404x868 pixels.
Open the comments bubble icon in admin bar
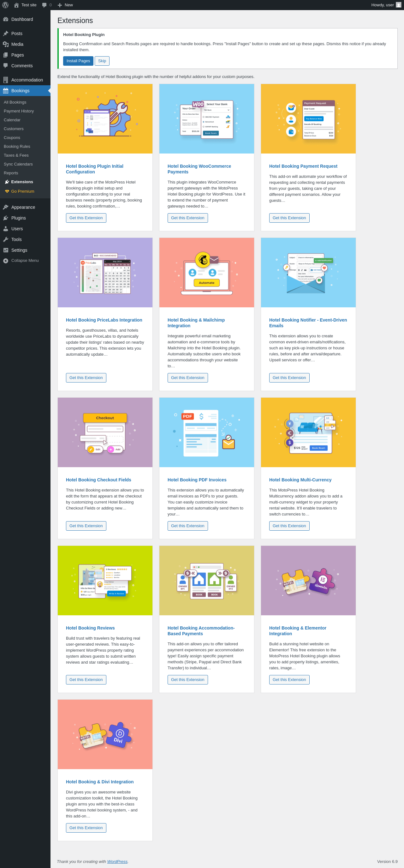point(44,5)
